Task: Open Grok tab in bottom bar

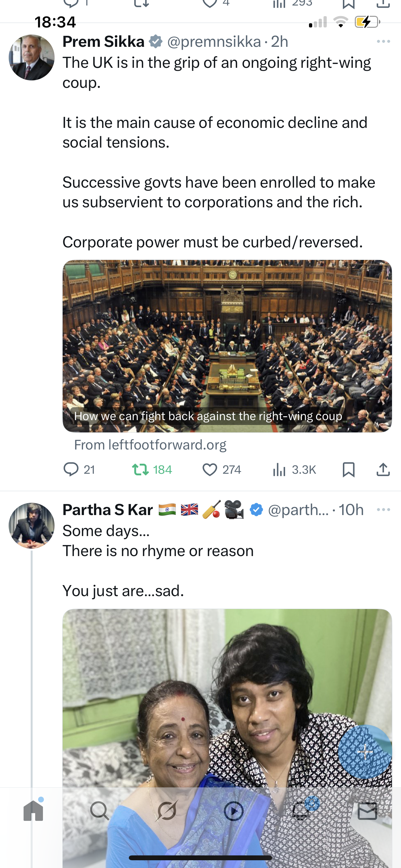Action: click(x=167, y=811)
